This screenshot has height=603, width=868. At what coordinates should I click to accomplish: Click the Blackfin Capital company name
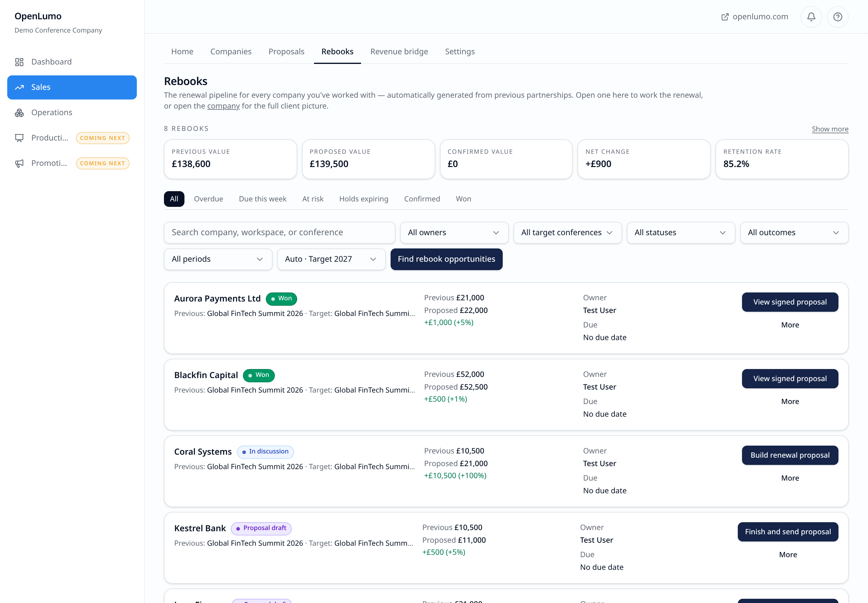pos(206,376)
